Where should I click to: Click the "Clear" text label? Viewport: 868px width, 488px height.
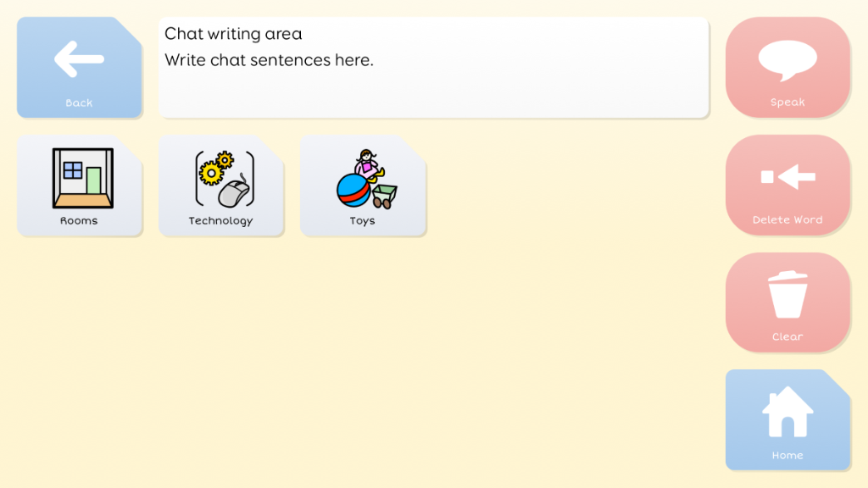pyautogui.click(x=787, y=337)
